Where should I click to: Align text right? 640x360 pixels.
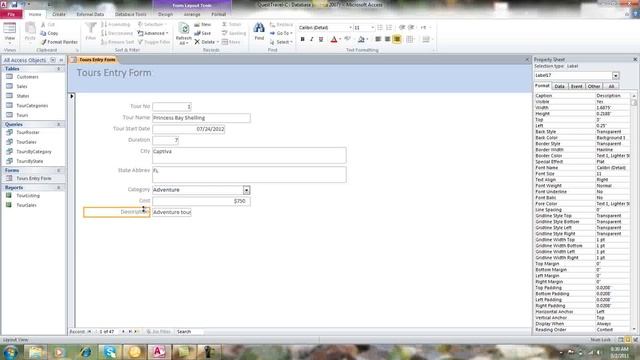tap(397, 39)
